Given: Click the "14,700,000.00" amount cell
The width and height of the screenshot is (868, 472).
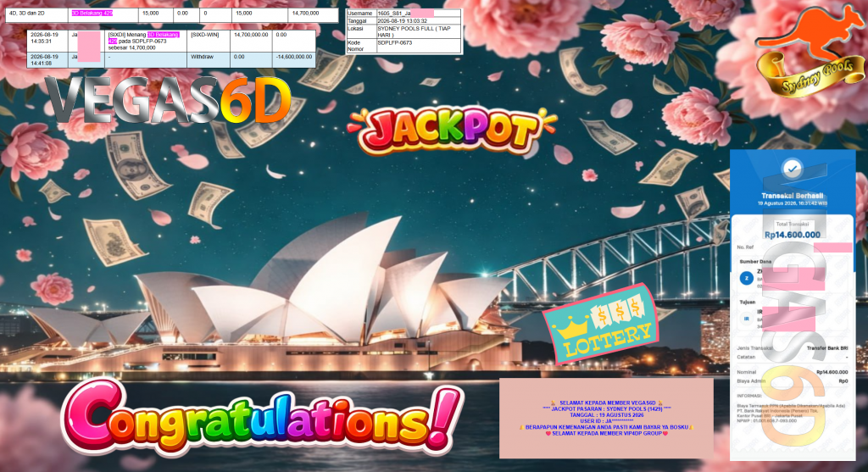Looking at the screenshot, I should tap(251, 41).
